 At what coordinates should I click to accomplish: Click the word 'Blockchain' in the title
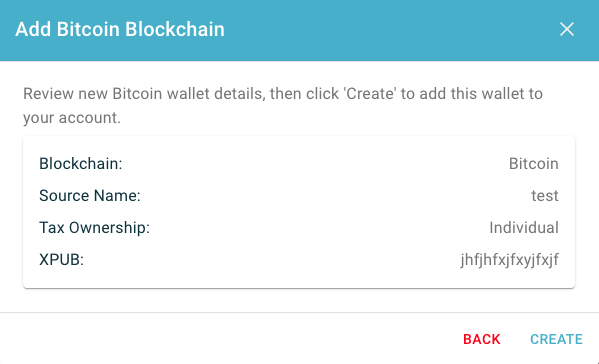[x=175, y=29]
